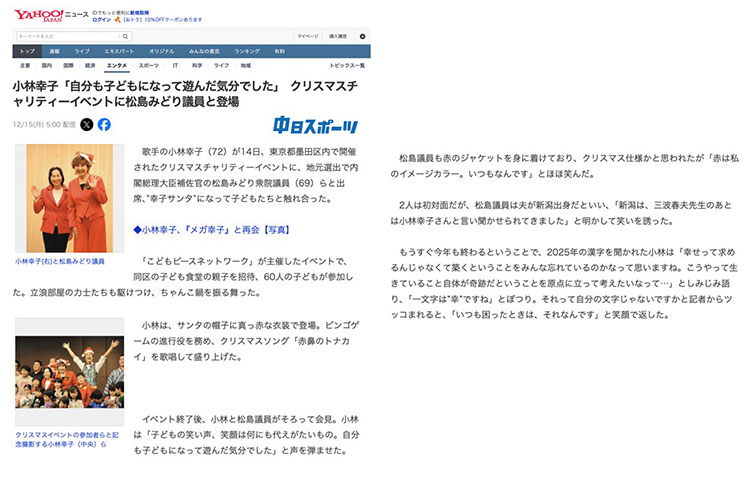Share the article on X
750x480 pixels.
pos(86,125)
